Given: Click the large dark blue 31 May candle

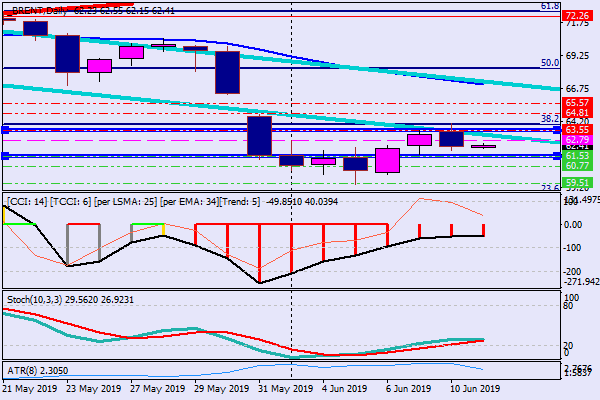Looking at the screenshot, I should pyautogui.click(x=259, y=136).
